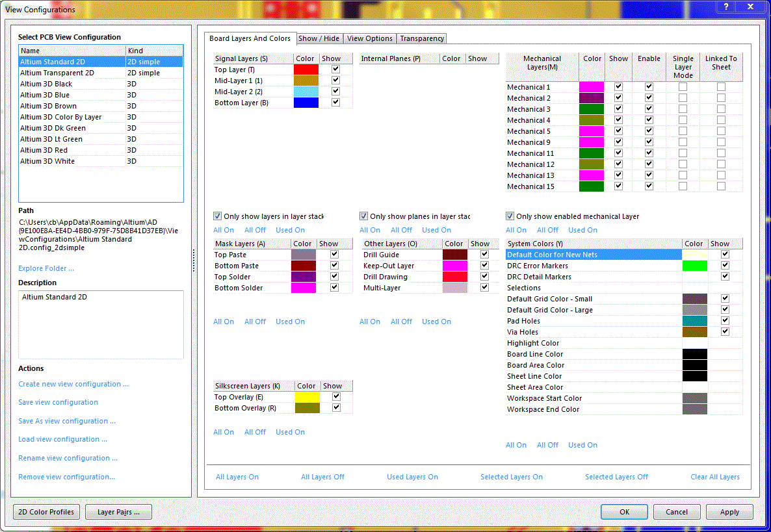Select the Highlight Color row
The width and height of the screenshot is (771, 532).
pyautogui.click(x=624, y=343)
